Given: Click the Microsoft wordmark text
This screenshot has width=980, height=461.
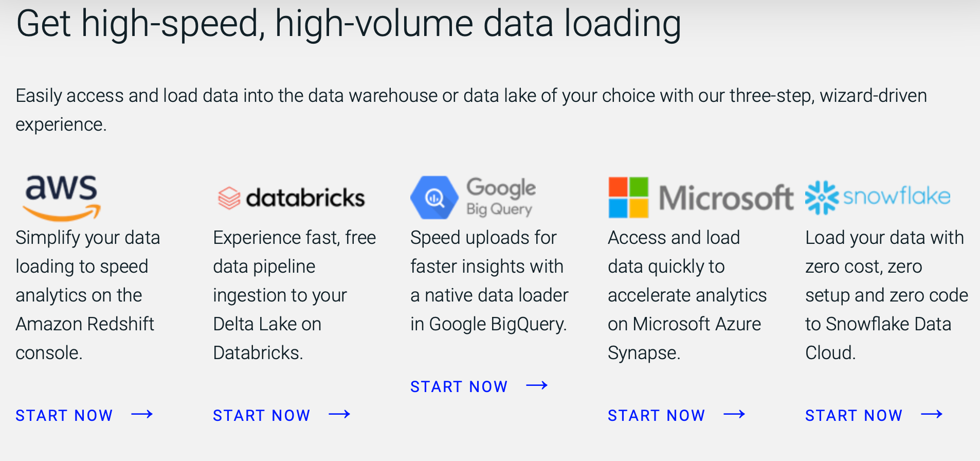Looking at the screenshot, I should 726,198.
